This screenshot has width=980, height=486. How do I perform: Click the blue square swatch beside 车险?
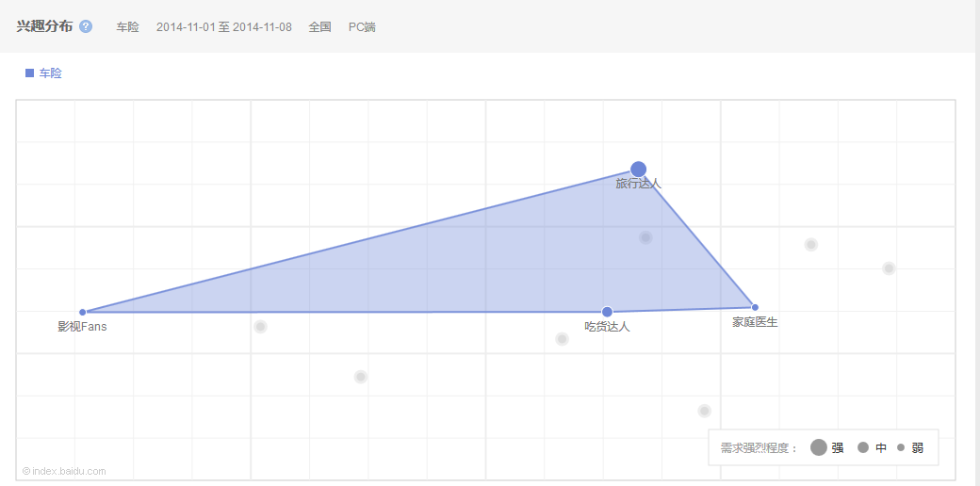tap(29, 73)
